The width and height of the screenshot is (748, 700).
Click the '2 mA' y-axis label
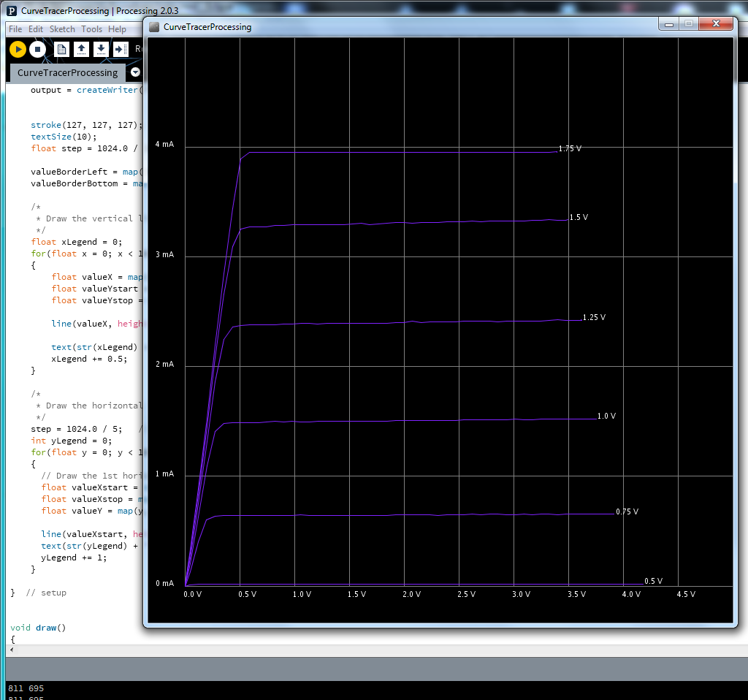(x=164, y=364)
